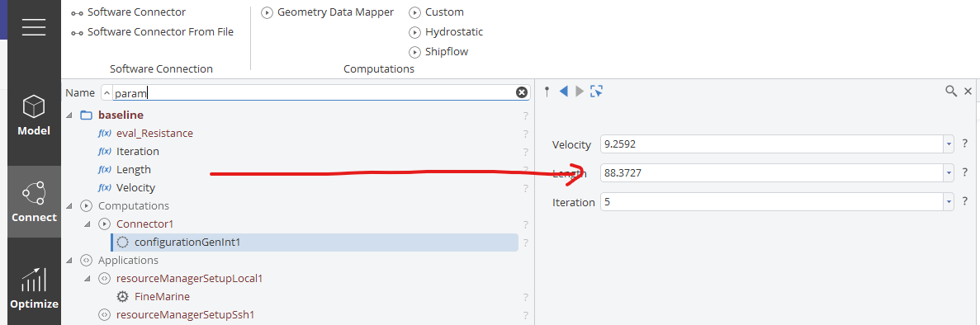The width and height of the screenshot is (980, 325).
Task: Collapse the baseline folder
Action: coord(69,115)
